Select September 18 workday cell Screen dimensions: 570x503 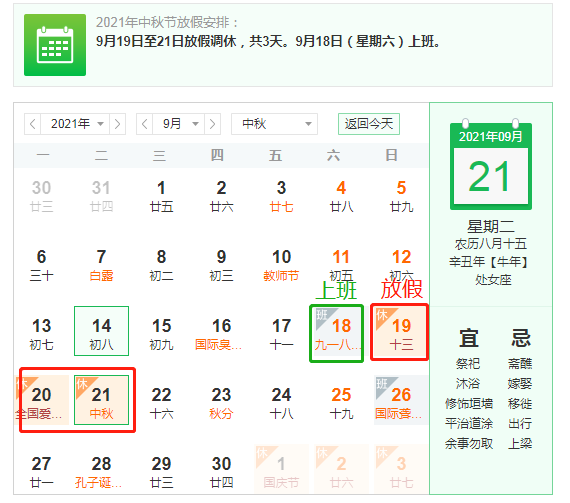pyautogui.click(x=337, y=333)
